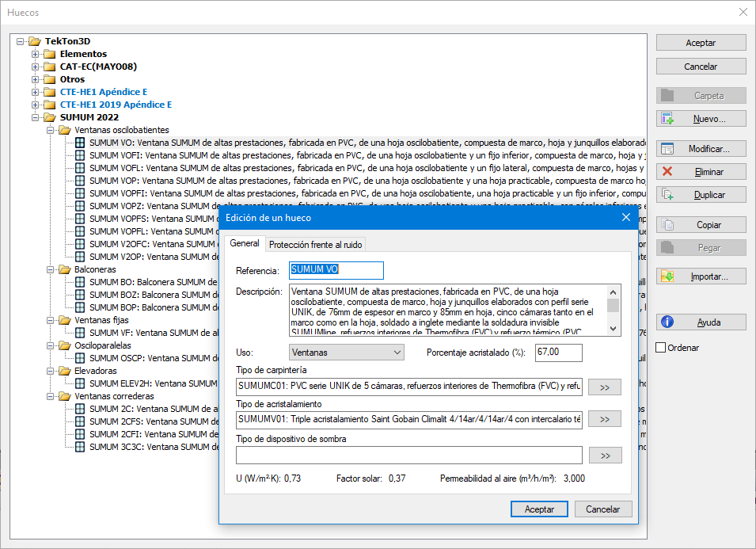Viewport: 756px width, 549px height.
Task: Select the Elevadoras folder label
Action: pyautogui.click(x=96, y=371)
